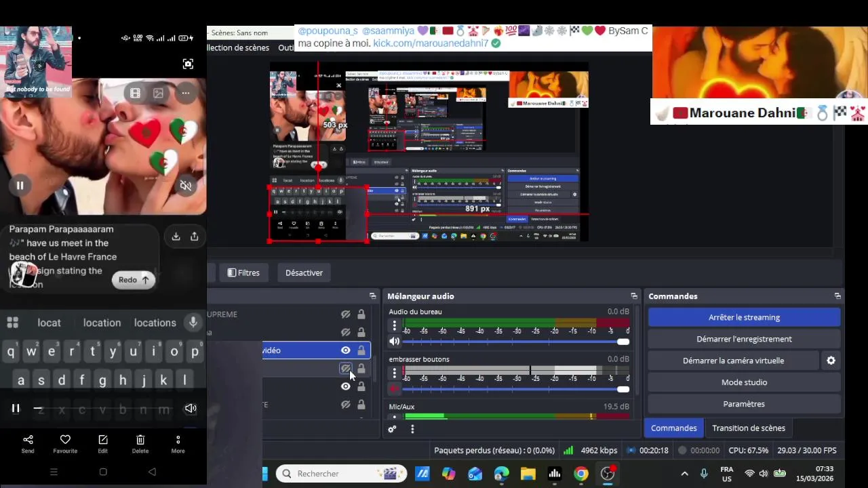Toggle lock on the vidéo source
This screenshot has height=488, width=868.
click(361, 350)
